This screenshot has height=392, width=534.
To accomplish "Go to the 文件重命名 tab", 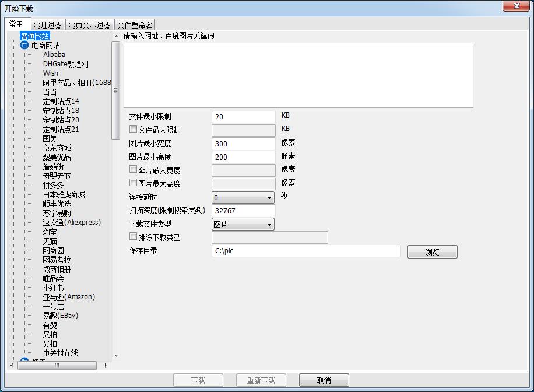I will (x=135, y=25).
